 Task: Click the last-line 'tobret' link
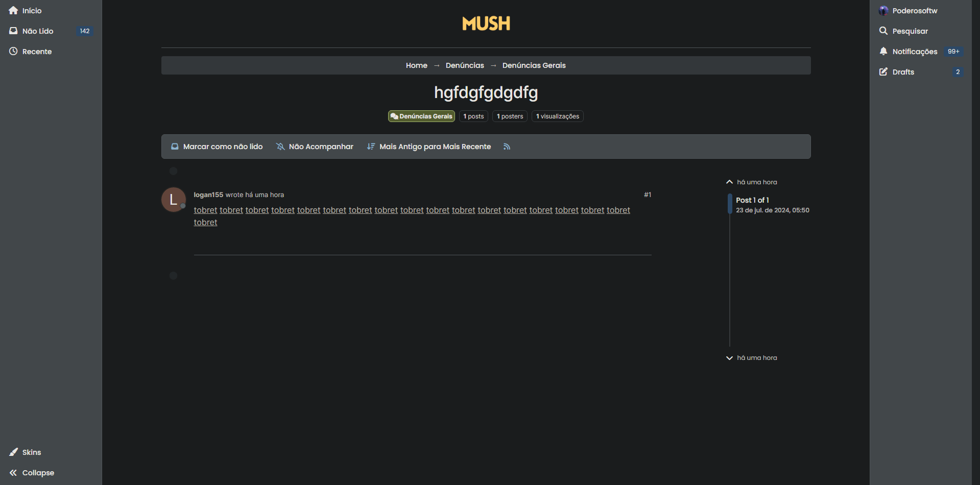pyautogui.click(x=205, y=223)
